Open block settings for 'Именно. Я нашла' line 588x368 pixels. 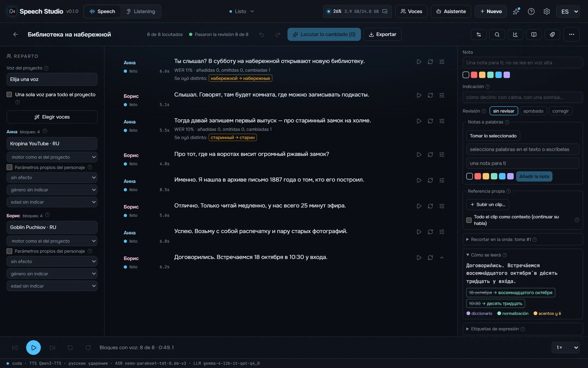coord(442,180)
